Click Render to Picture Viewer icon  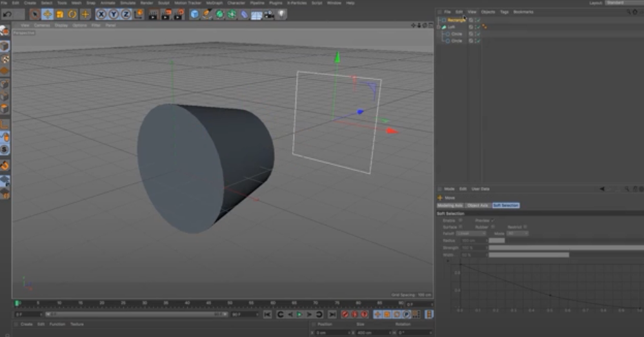(166, 14)
